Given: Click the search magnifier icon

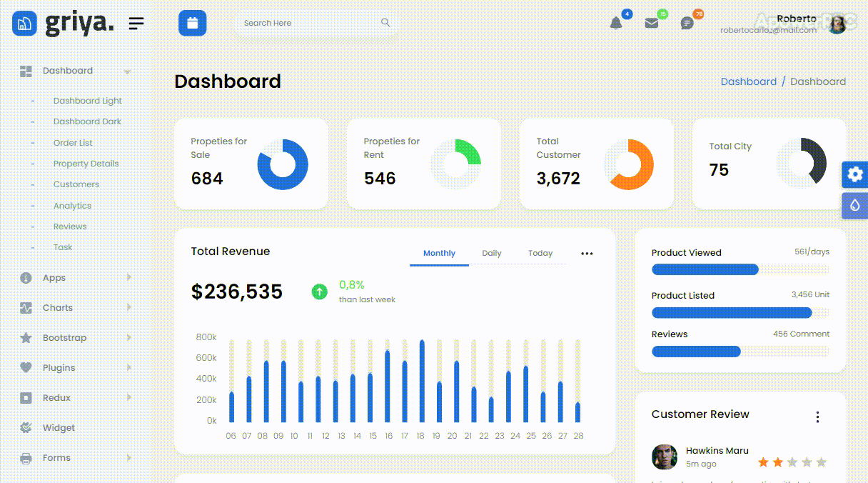Looking at the screenshot, I should 385,23.
